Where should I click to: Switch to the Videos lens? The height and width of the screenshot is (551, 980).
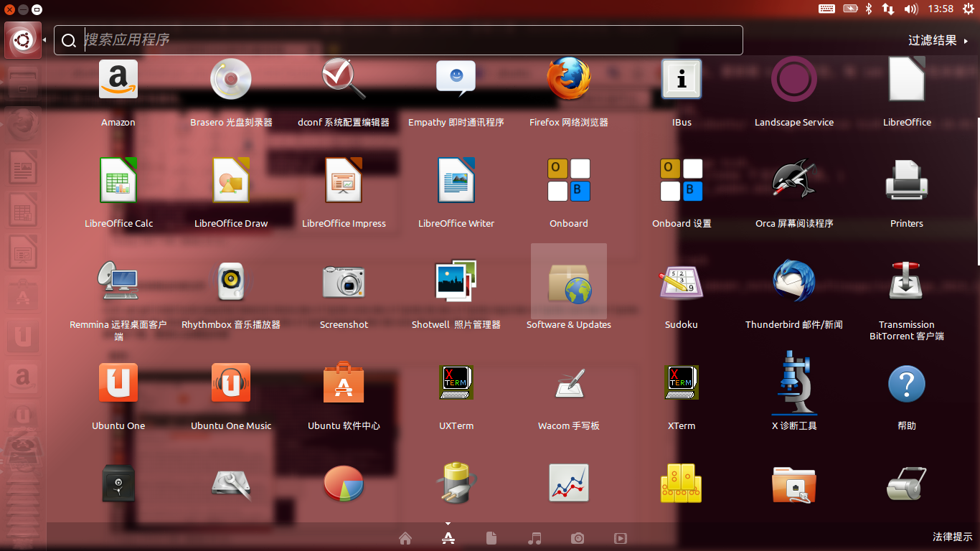[x=621, y=538]
